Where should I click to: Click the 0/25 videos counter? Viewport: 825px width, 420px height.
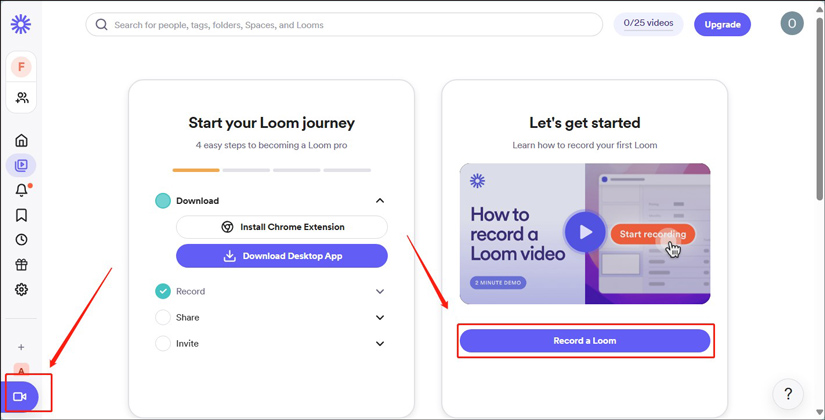coord(648,24)
